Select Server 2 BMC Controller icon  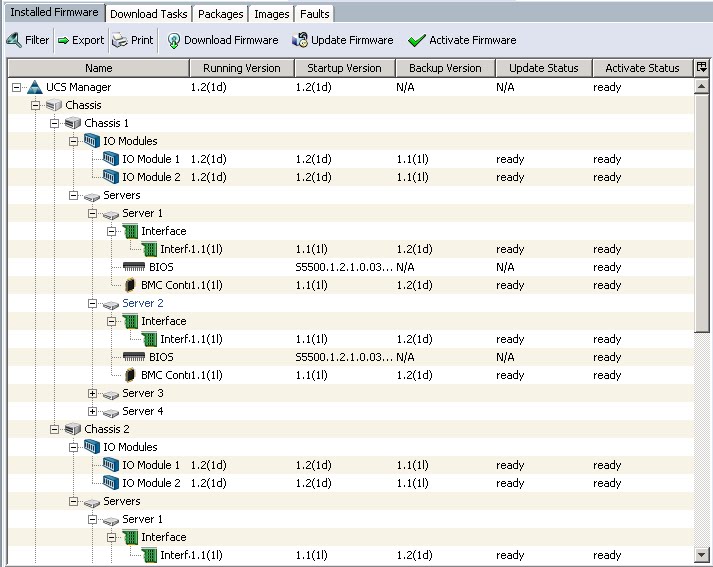pyautogui.click(x=130, y=375)
